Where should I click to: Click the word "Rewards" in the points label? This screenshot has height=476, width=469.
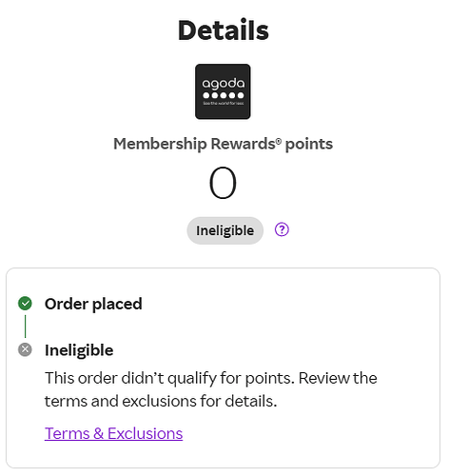[x=243, y=144]
